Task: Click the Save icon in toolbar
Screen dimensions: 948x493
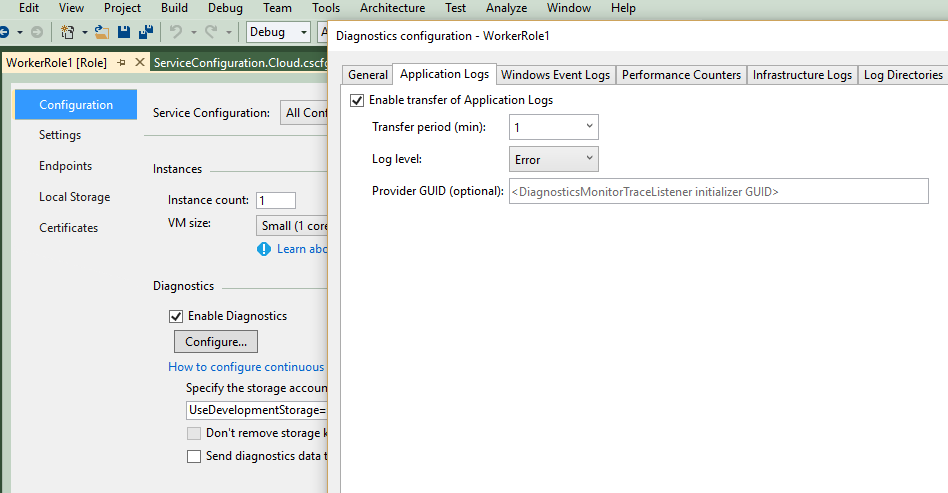Action: (125, 32)
